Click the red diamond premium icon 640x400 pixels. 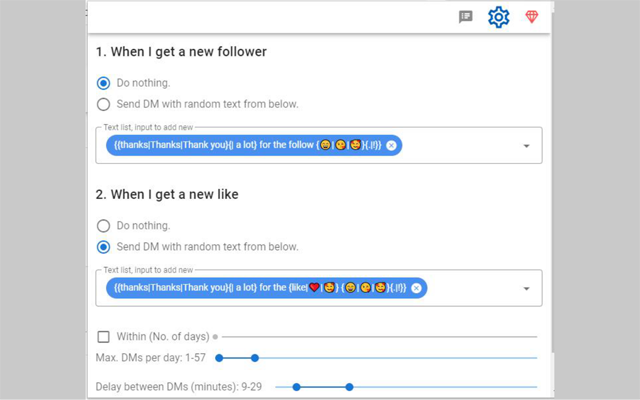pyautogui.click(x=531, y=17)
